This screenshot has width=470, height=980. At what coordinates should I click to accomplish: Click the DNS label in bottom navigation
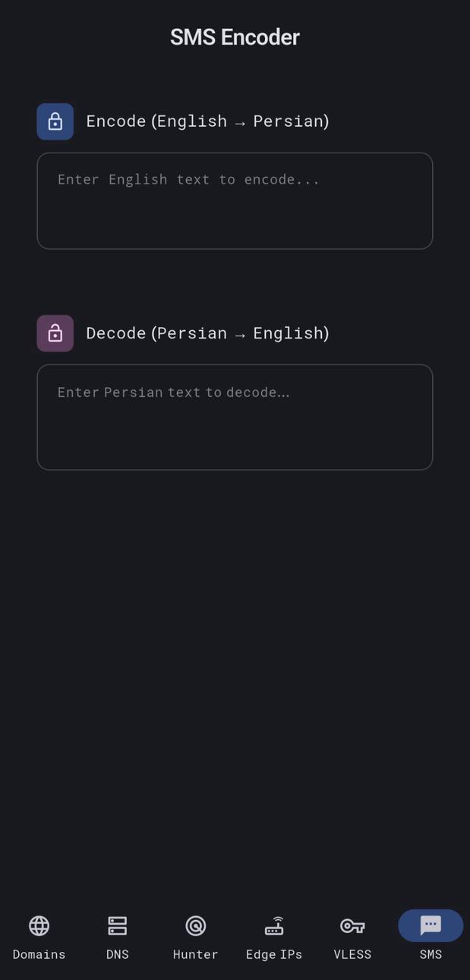117,954
